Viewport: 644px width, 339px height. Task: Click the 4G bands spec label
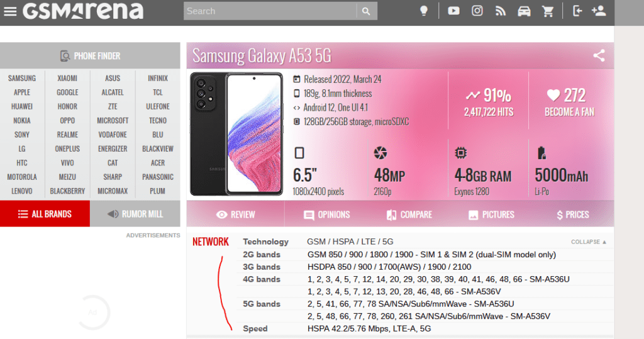[261, 279]
